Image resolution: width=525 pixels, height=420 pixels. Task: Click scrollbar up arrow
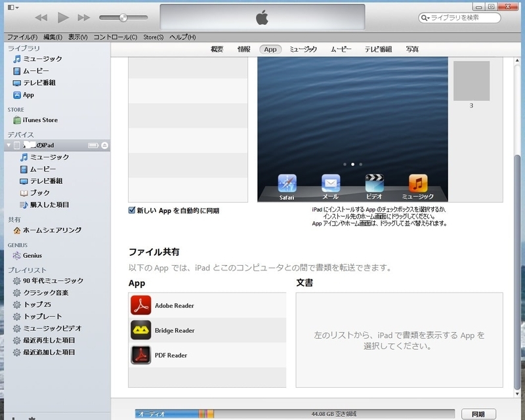tap(517, 60)
